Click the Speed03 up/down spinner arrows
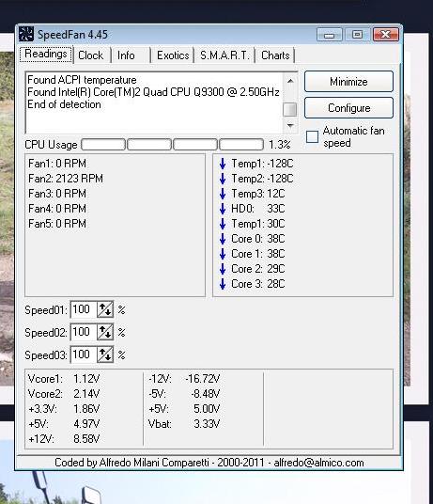433x504 pixels. (x=105, y=354)
